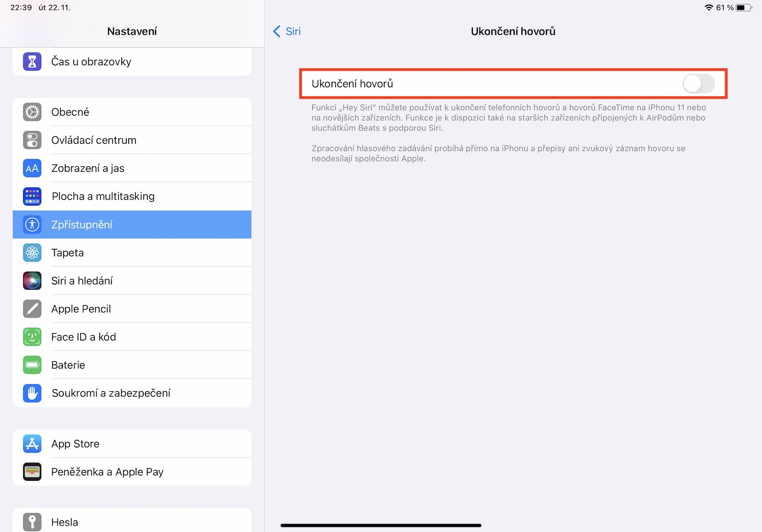
Task: Tap the back chevron arrow
Action: 277,31
